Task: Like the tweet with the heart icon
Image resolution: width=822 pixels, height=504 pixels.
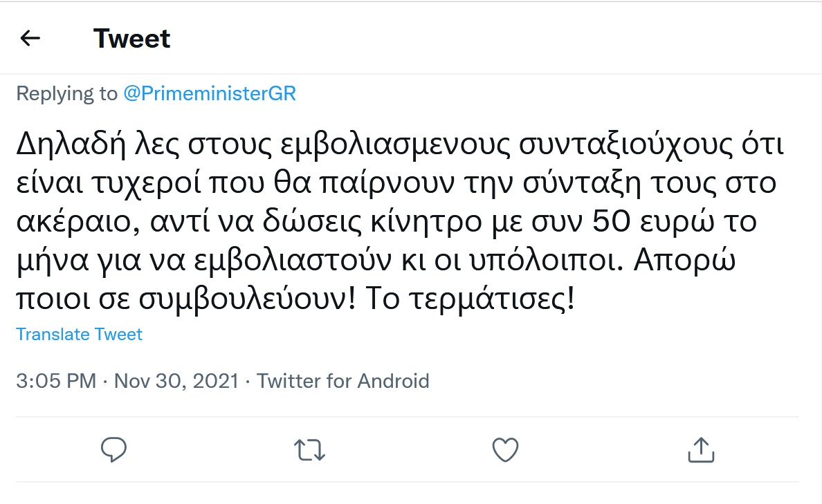Action: click(505, 449)
